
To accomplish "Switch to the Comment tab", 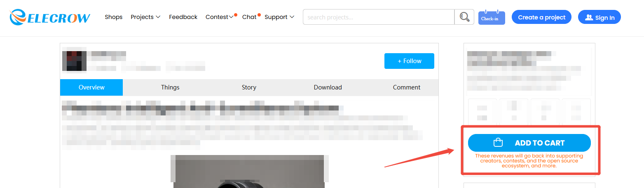I will tap(407, 87).
